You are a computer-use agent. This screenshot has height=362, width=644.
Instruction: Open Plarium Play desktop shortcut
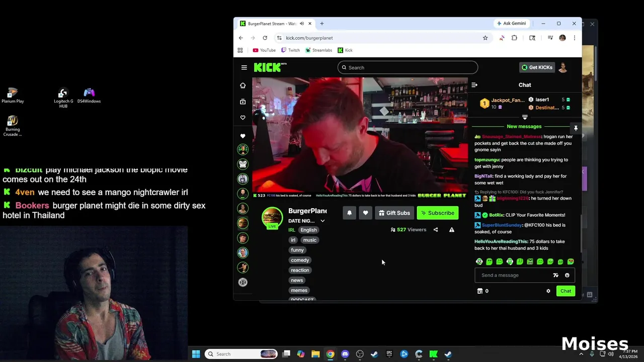[13, 96]
